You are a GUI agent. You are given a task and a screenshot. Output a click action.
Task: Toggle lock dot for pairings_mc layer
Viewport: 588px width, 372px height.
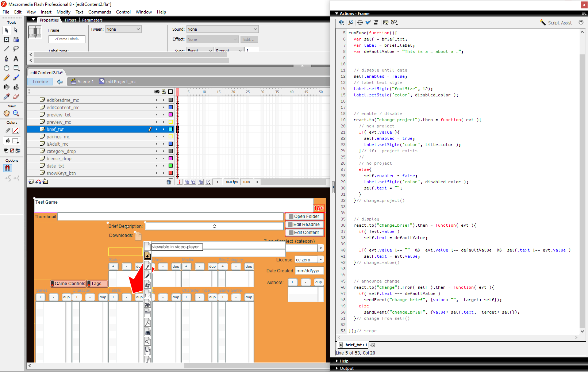(x=164, y=137)
